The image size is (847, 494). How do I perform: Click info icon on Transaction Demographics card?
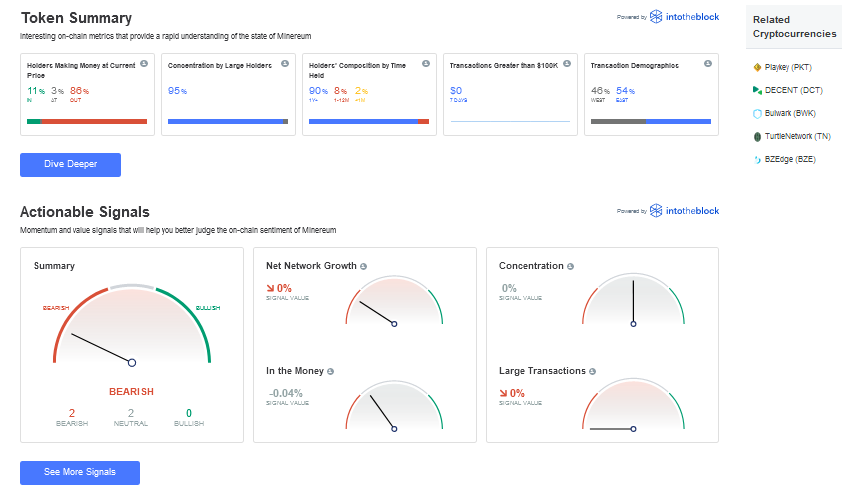pyautogui.click(x=708, y=64)
